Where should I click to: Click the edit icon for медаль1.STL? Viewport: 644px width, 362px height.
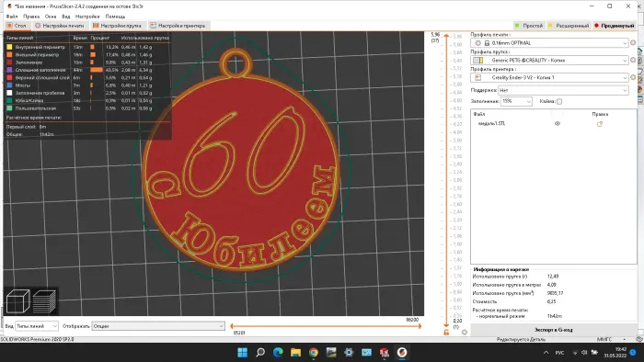point(600,123)
